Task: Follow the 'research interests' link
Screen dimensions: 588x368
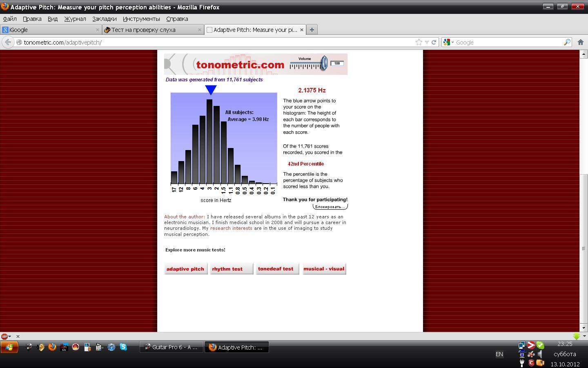Action: point(231,228)
